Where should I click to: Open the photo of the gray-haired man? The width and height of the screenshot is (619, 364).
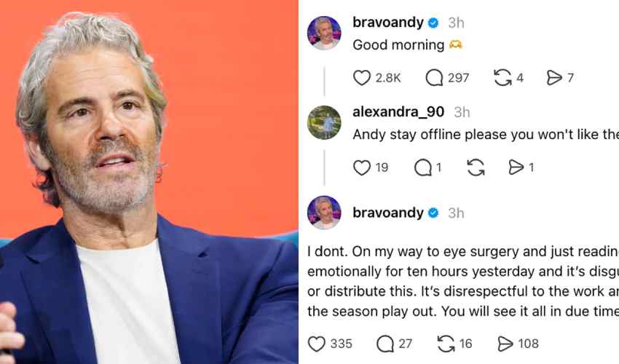click(149, 182)
